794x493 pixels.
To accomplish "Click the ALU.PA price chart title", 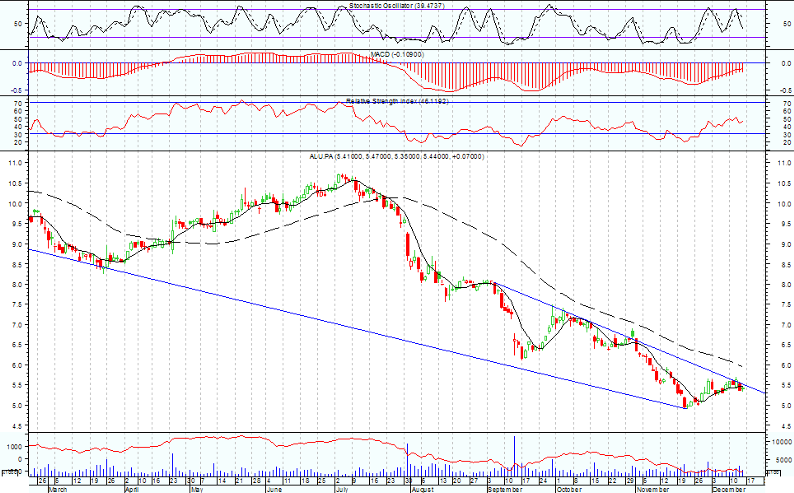I will (x=396, y=157).
